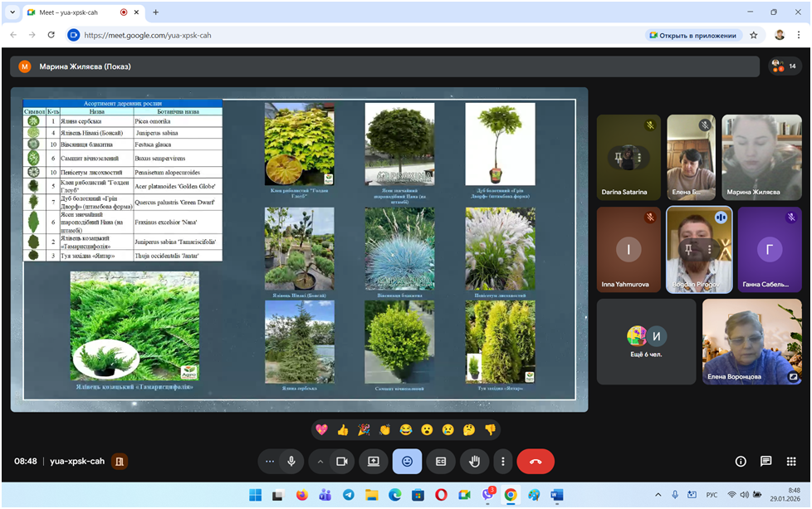Open meeting tools activities icon
Image resolution: width=812 pixels, height=509 pixels.
pyautogui.click(x=790, y=461)
